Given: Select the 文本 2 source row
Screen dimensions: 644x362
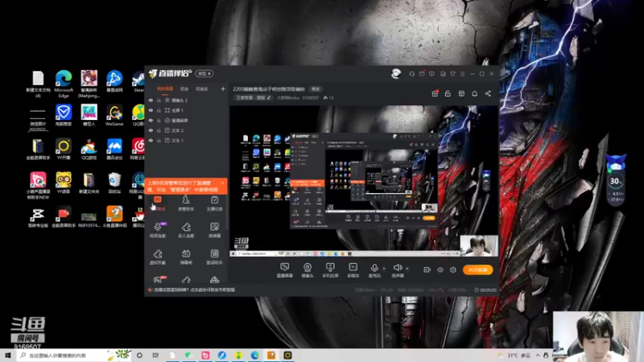Looking at the screenshot, I should pyautogui.click(x=187, y=130).
